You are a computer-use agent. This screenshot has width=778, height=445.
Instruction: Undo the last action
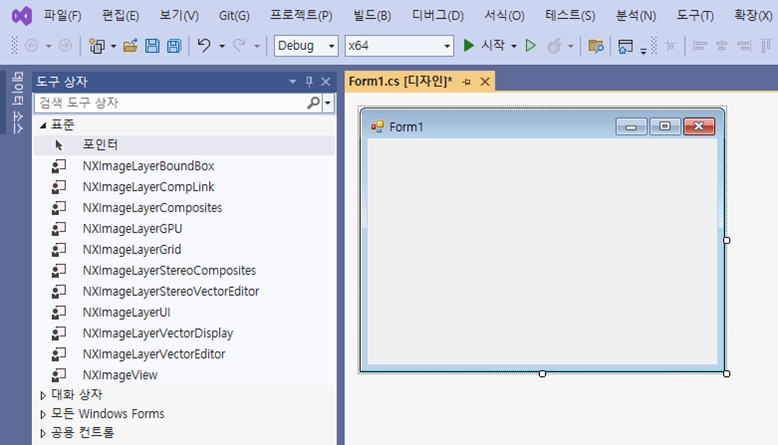[x=204, y=46]
